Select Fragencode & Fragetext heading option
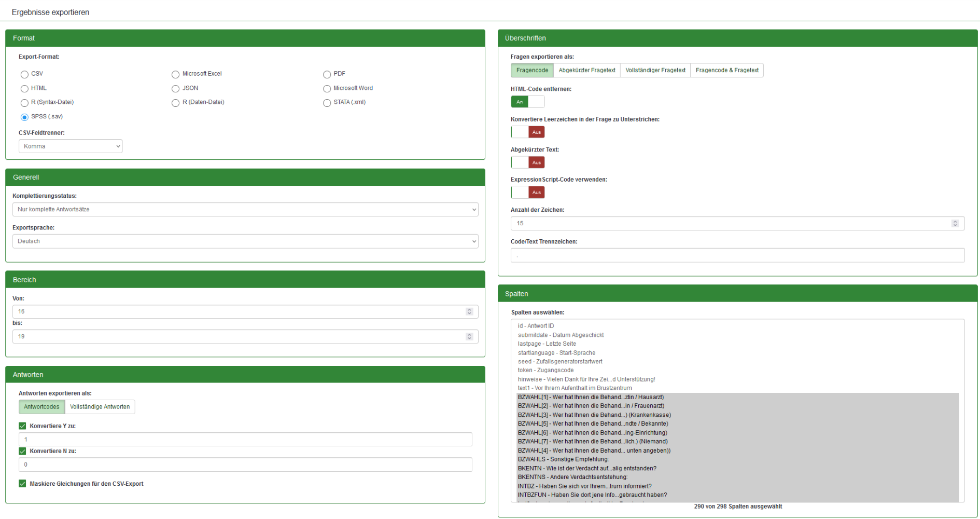 pyautogui.click(x=726, y=71)
